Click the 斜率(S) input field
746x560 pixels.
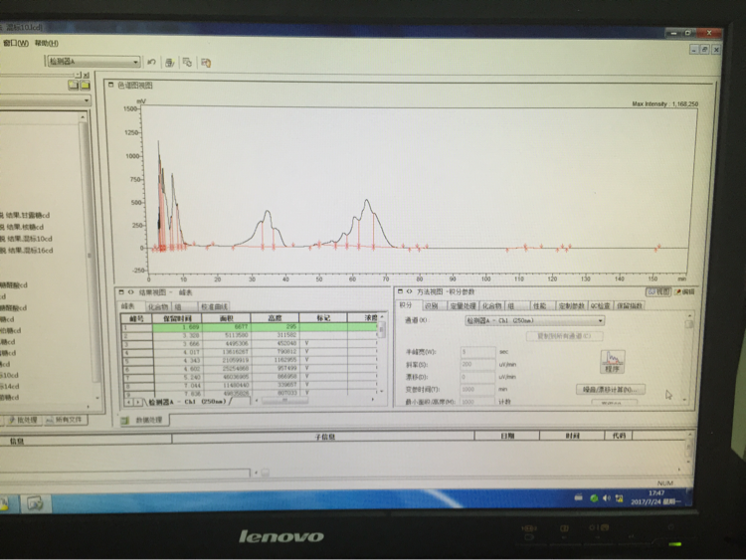click(x=477, y=364)
